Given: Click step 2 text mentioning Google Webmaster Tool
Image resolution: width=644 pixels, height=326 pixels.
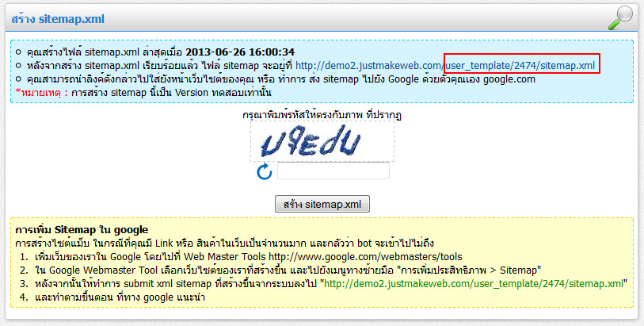Looking at the screenshot, I should click(x=288, y=270).
